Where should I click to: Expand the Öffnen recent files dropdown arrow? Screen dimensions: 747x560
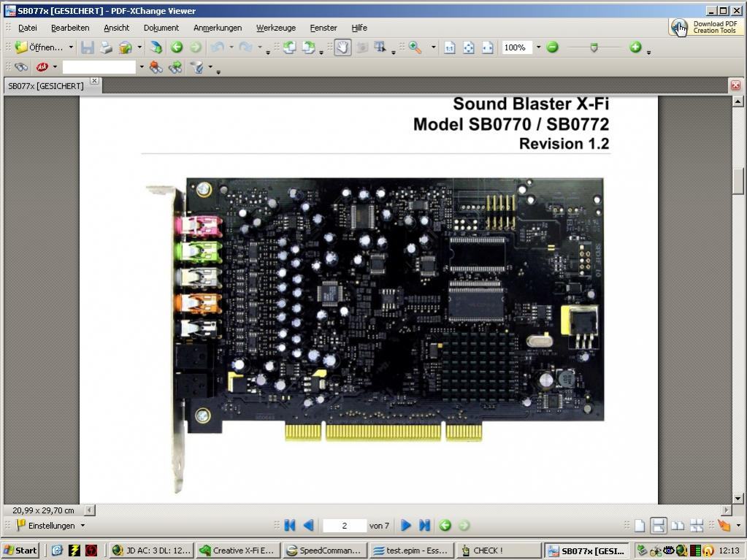point(71,47)
